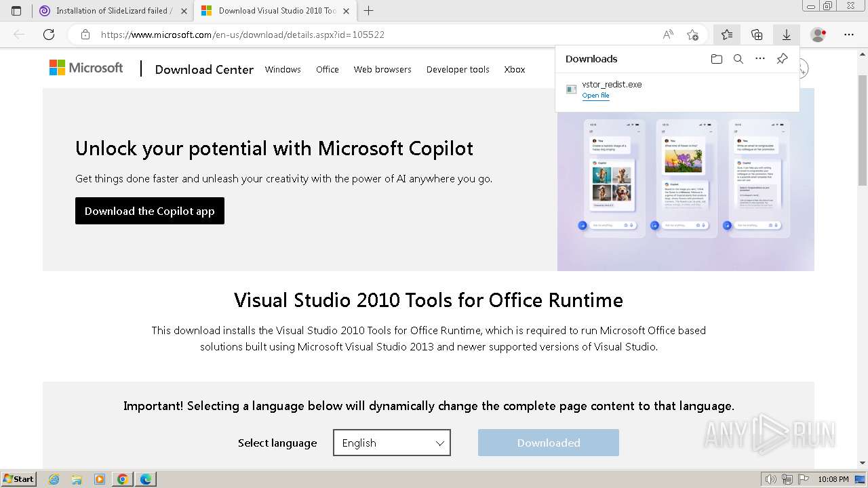This screenshot has width=868, height=488.
Task: Open downloads folder icon in Downloads panel
Action: (717, 59)
